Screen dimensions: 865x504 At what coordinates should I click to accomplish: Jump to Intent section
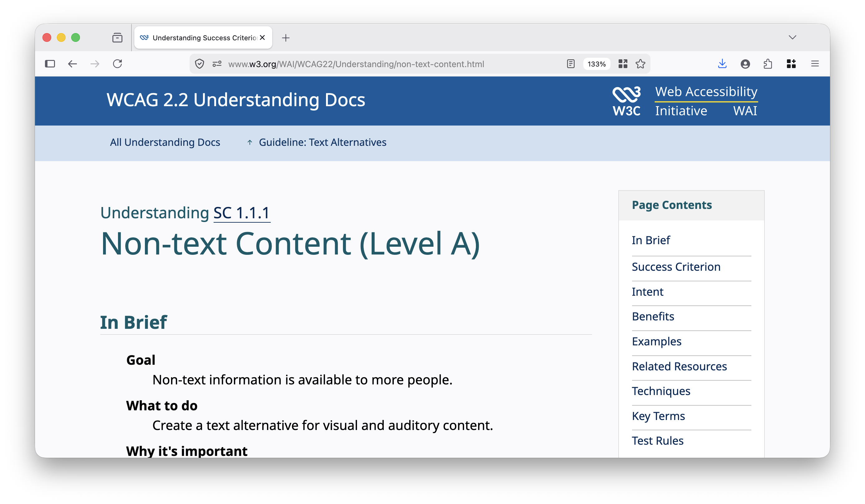[647, 292]
